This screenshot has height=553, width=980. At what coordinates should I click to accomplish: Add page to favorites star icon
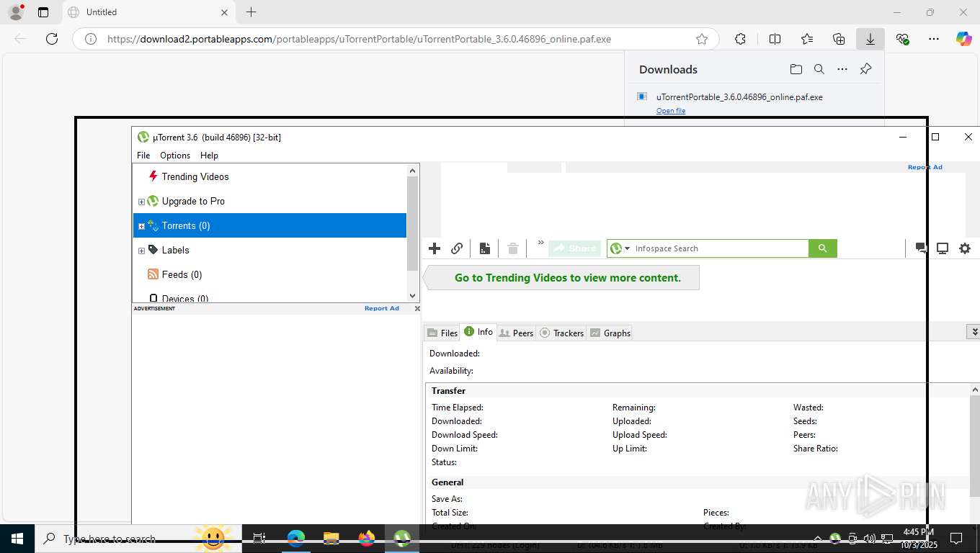[x=702, y=39]
